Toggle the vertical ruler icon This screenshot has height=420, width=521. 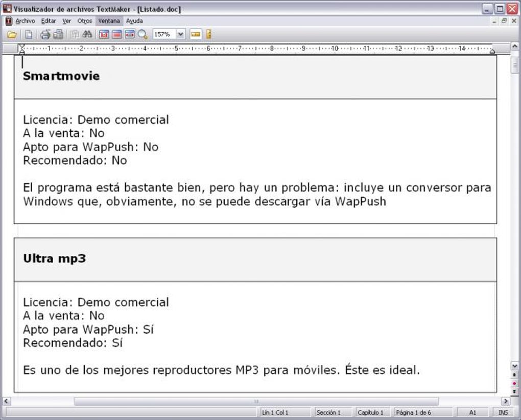tap(209, 34)
